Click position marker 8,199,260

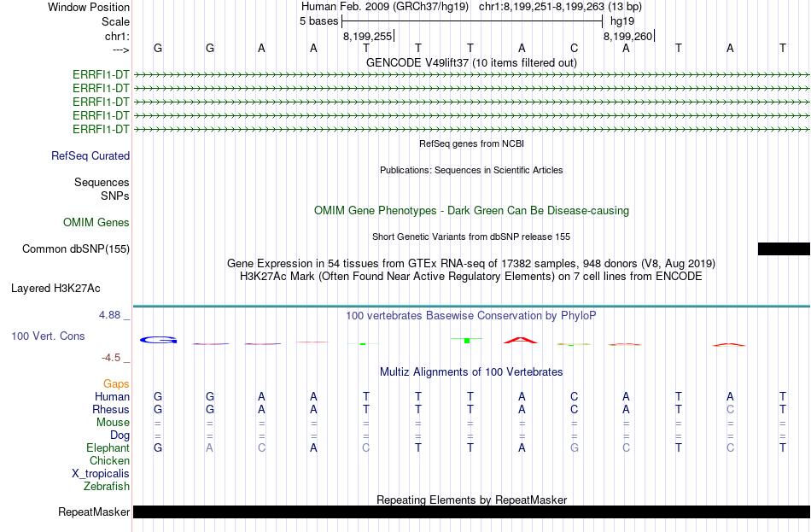pyautogui.click(x=628, y=36)
